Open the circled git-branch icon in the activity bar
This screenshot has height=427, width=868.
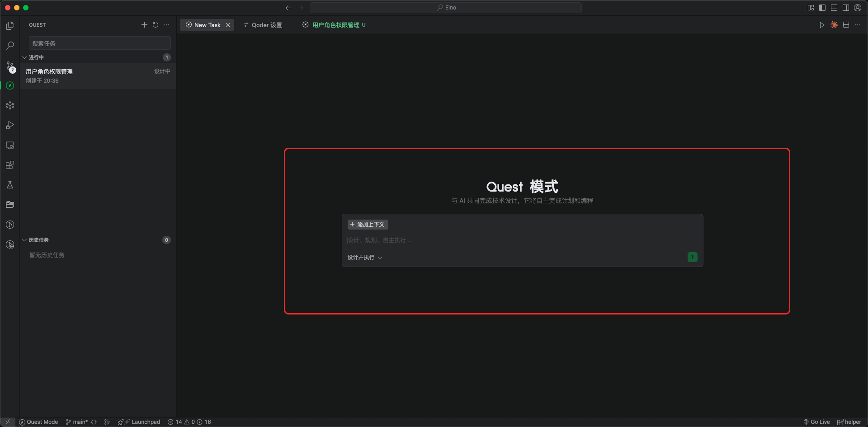10,225
